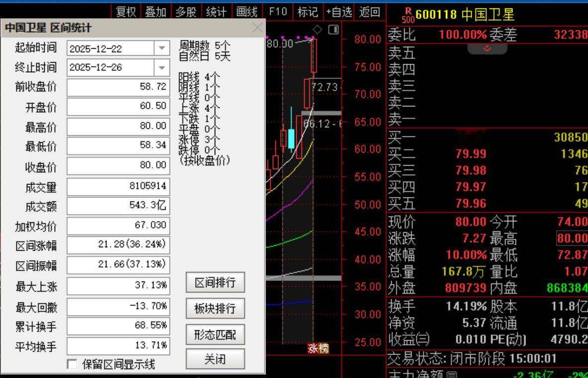Select the 收盘价 value field
Image resolution: width=588 pixels, height=378 pixels.
(118, 165)
